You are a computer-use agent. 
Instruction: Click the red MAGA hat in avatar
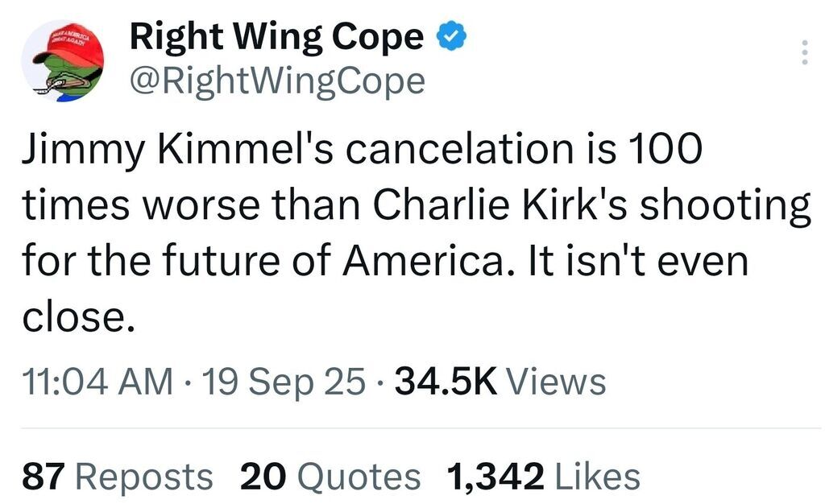coord(68,48)
